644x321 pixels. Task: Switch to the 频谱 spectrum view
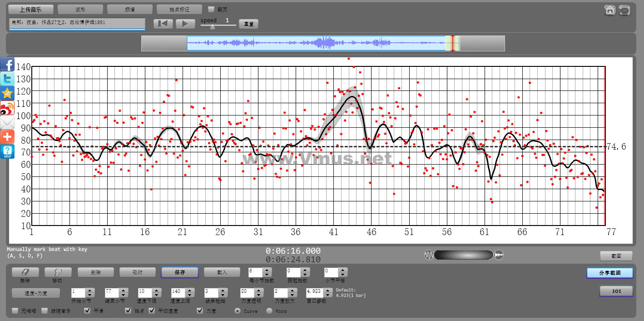point(130,10)
